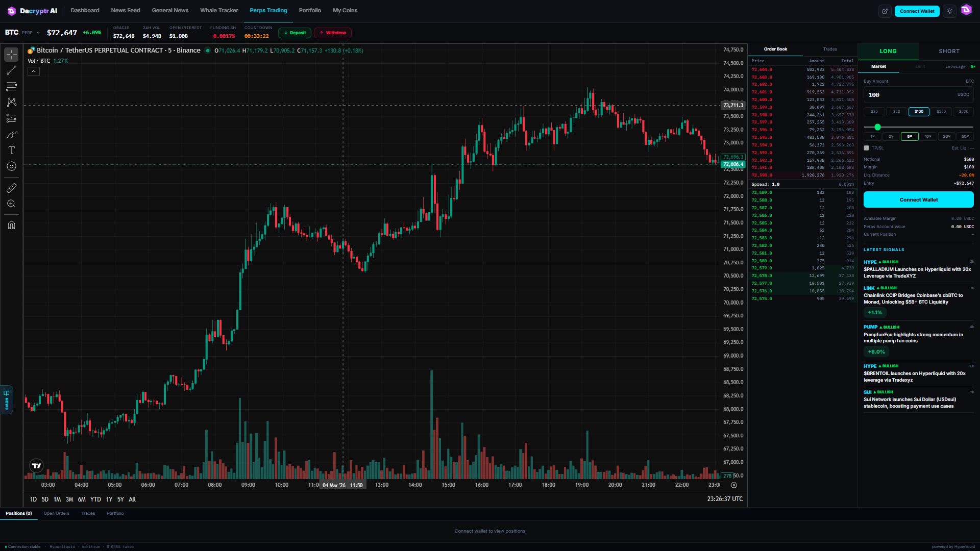This screenshot has height=551, width=980.
Task: Select the 10× leverage option
Action: pyautogui.click(x=928, y=136)
